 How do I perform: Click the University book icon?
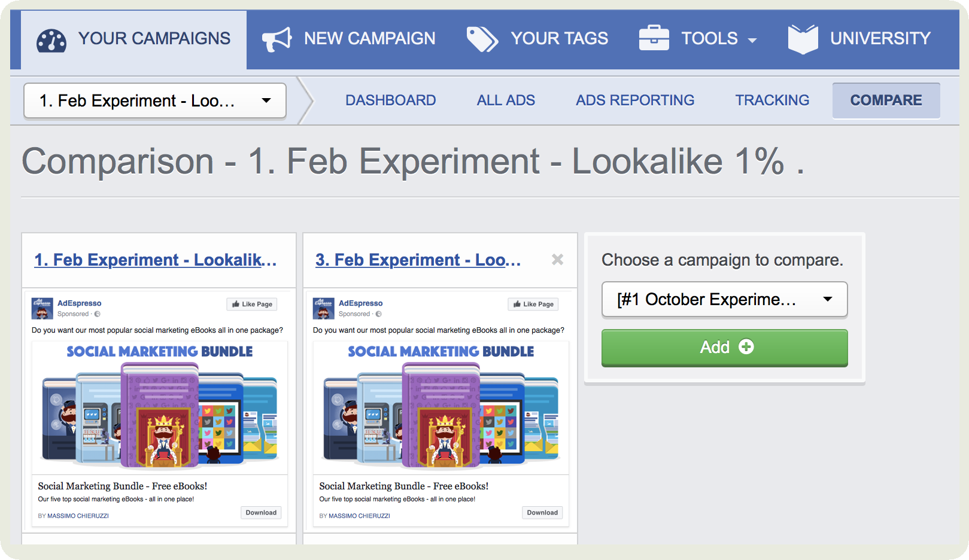point(803,39)
